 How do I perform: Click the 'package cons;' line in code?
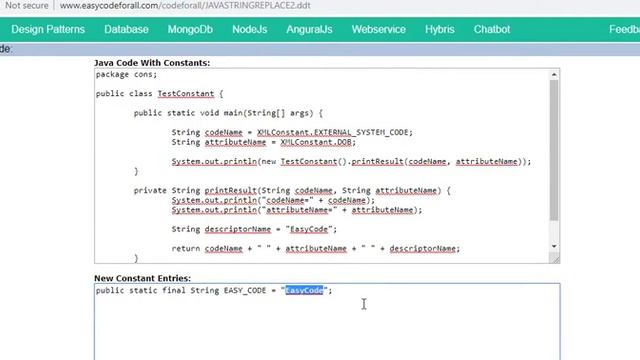tap(126, 74)
